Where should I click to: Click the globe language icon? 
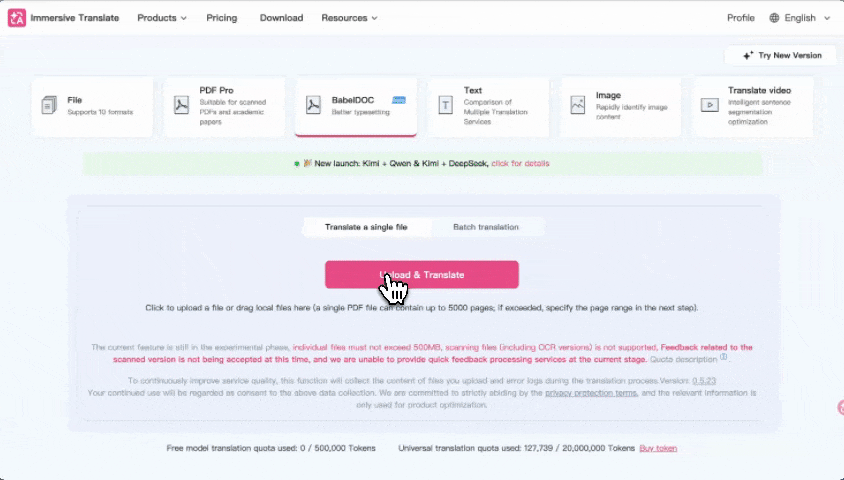point(775,18)
